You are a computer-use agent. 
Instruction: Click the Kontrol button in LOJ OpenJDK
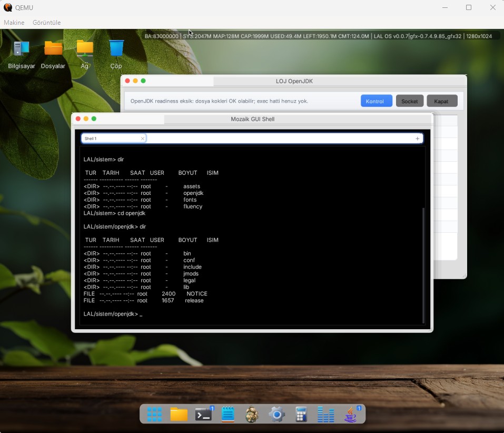coord(377,101)
